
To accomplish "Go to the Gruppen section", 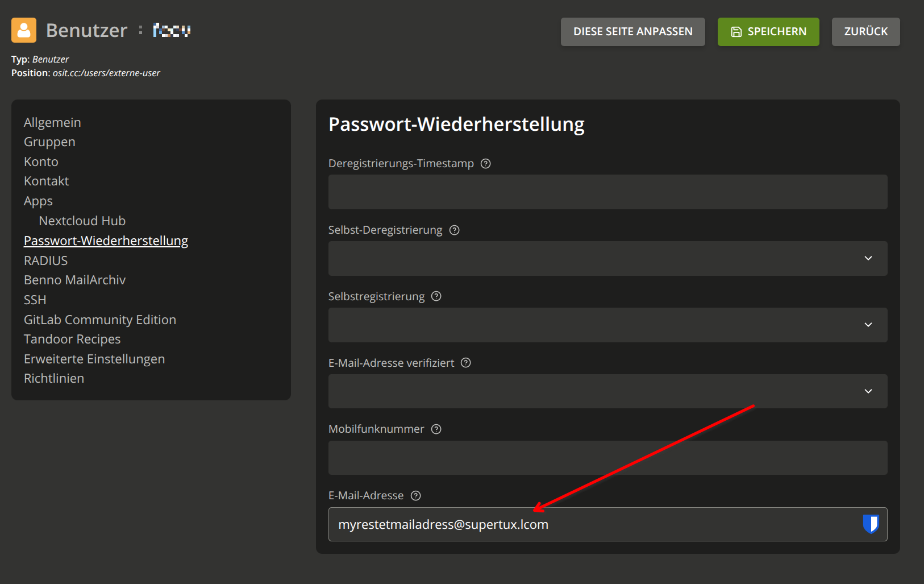I will (x=49, y=142).
